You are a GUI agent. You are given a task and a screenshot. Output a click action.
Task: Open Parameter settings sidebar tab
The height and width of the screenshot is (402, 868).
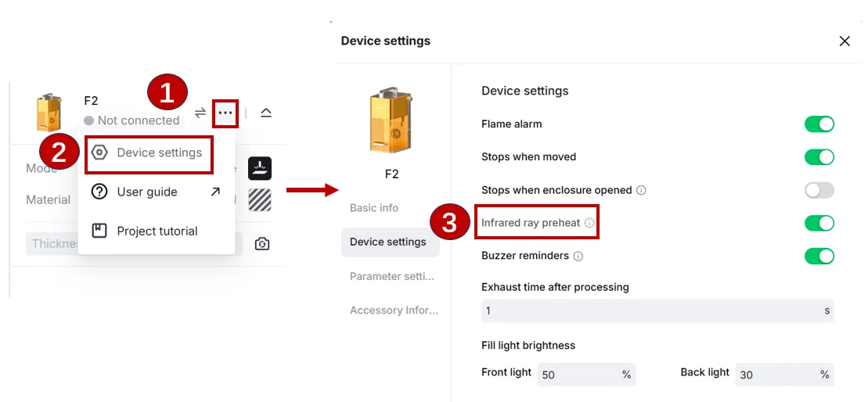click(392, 276)
